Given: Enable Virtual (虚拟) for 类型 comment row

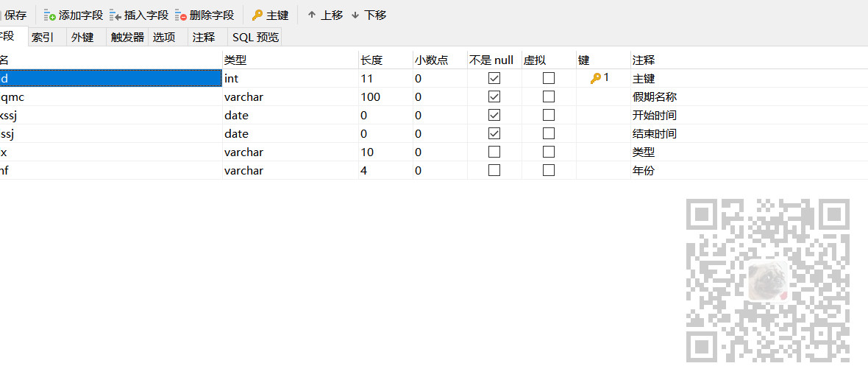Looking at the screenshot, I should (549, 152).
